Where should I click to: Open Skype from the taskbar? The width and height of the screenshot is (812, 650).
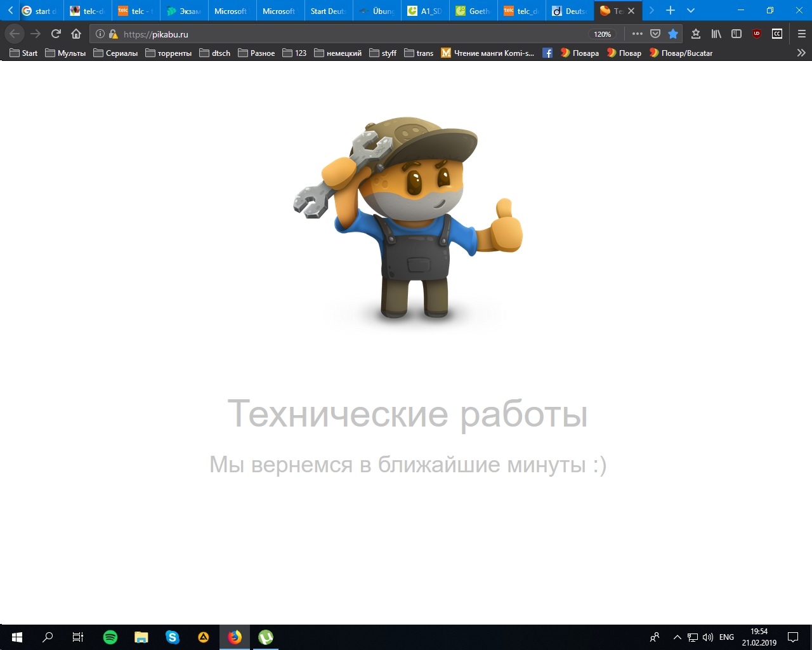[x=173, y=637]
